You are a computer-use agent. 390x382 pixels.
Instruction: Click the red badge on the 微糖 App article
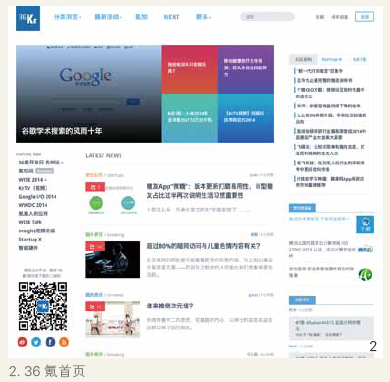95,187
